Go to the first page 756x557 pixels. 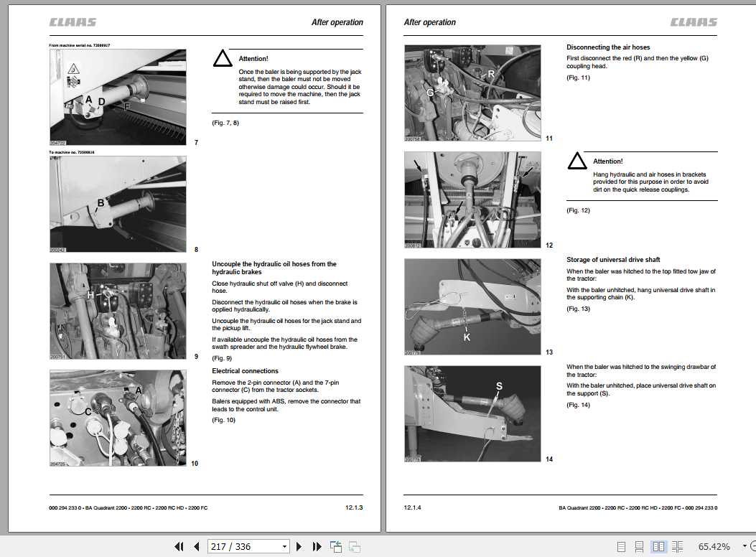click(179, 546)
